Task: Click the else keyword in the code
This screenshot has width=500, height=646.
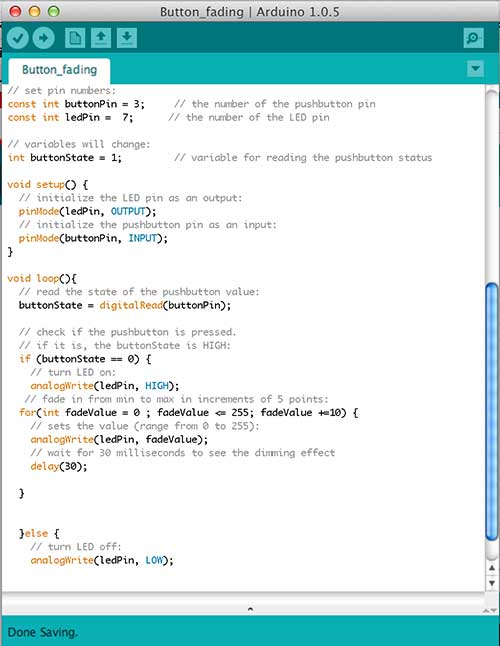Action: (x=36, y=534)
